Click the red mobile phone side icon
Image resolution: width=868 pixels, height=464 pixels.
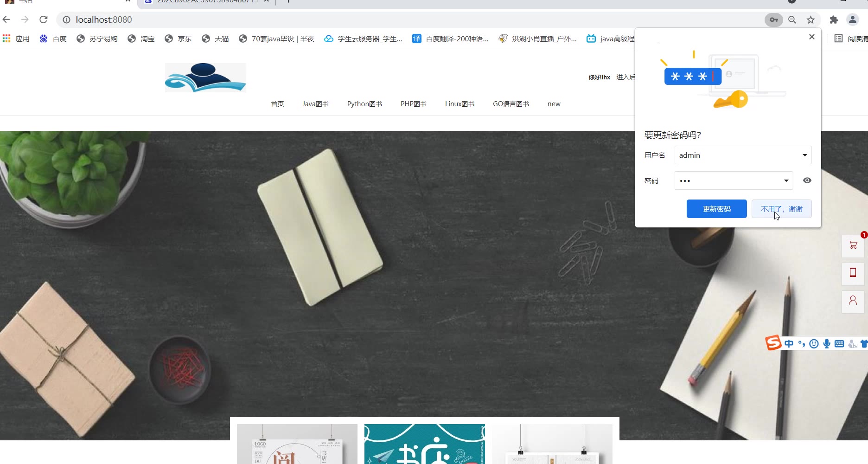853,274
